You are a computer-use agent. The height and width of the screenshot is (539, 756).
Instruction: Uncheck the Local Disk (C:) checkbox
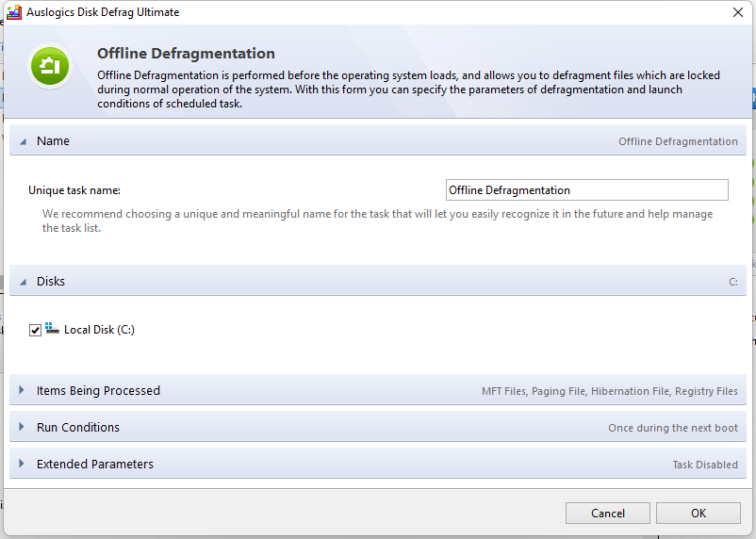coord(36,331)
